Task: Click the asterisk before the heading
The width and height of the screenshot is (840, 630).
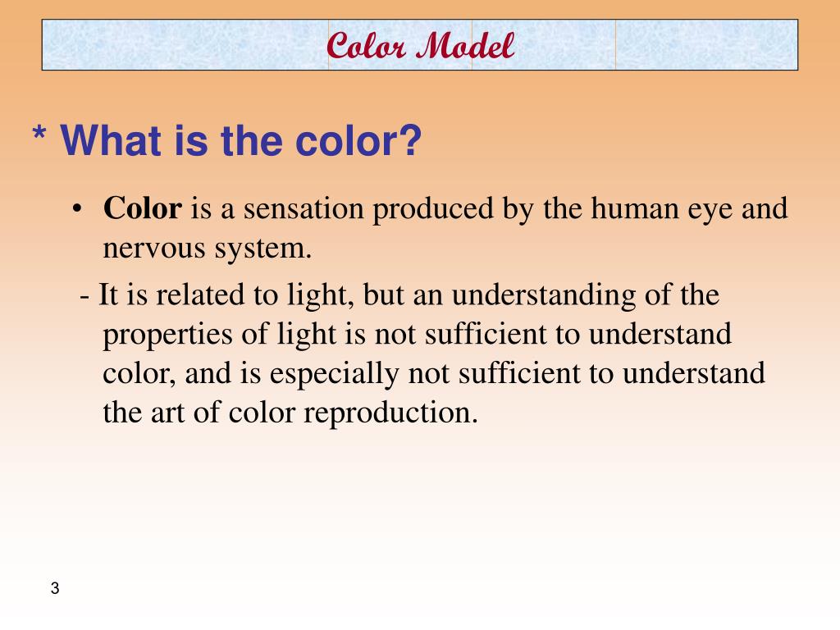Action: click(x=39, y=133)
